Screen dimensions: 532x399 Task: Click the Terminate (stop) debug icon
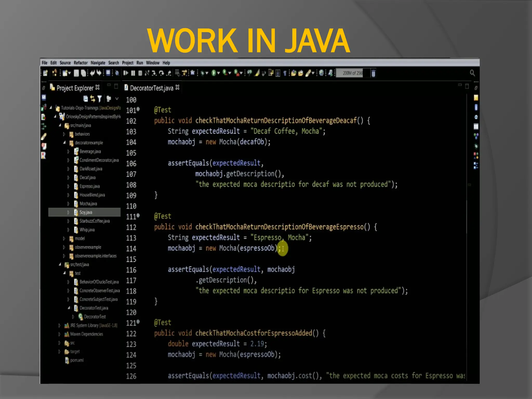coord(140,73)
